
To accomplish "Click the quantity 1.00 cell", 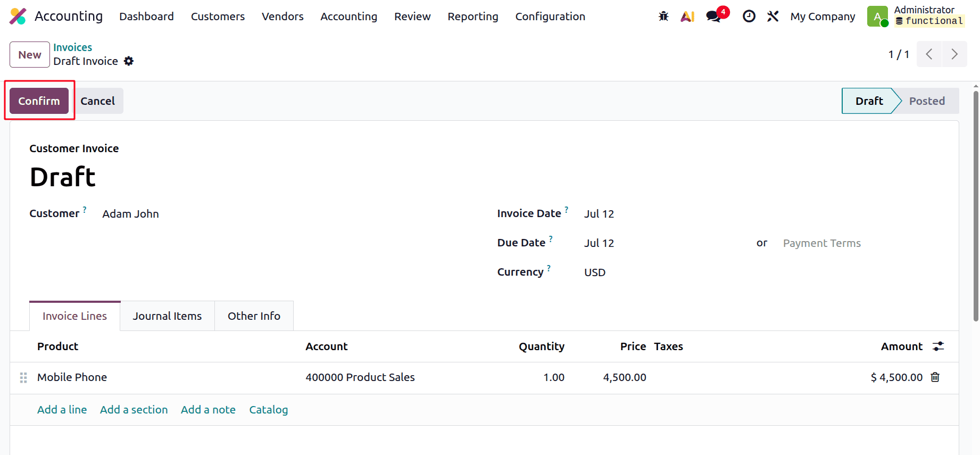I will [x=553, y=377].
